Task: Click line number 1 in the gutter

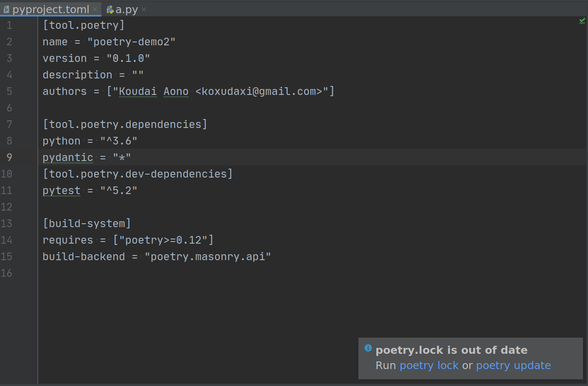Action: coord(9,25)
